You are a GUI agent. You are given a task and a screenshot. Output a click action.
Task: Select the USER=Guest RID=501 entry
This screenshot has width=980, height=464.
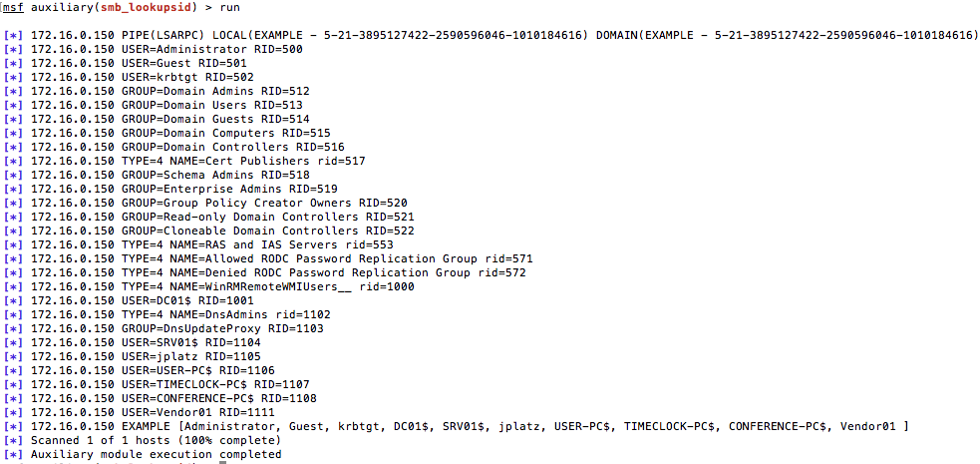160,63
